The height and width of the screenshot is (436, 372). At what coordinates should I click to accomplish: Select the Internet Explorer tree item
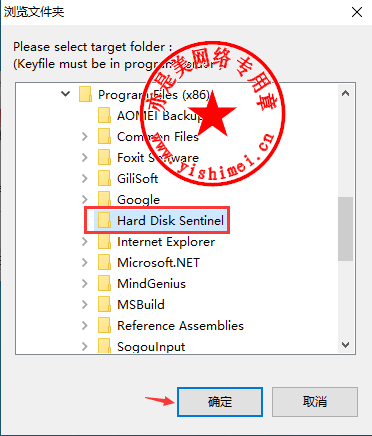(156, 241)
